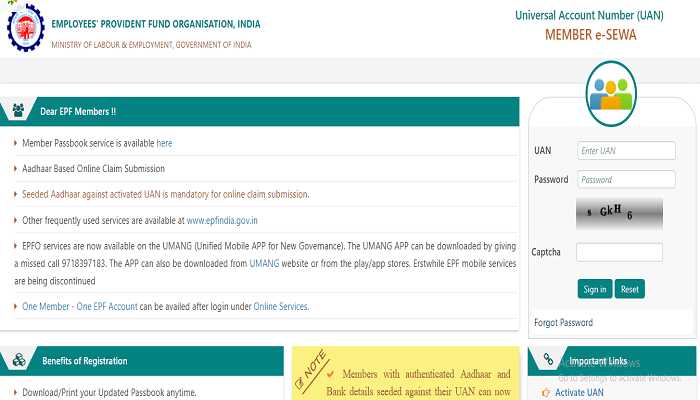Open the Member Passbook 'here' link
The width and height of the screenshot is (700, 400).
[x=164, y=144]
